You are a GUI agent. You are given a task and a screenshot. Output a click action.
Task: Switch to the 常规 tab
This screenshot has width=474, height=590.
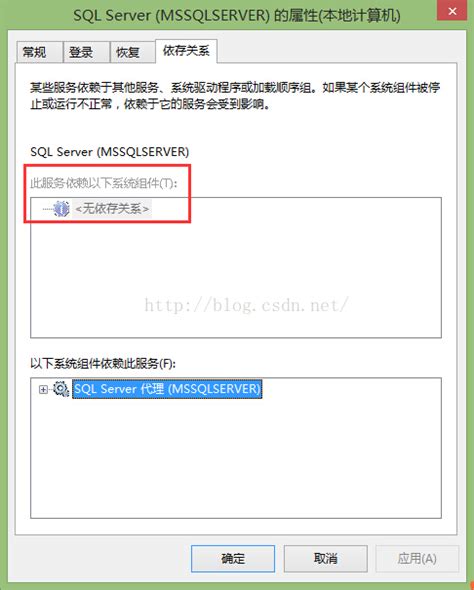pos(35,52)
